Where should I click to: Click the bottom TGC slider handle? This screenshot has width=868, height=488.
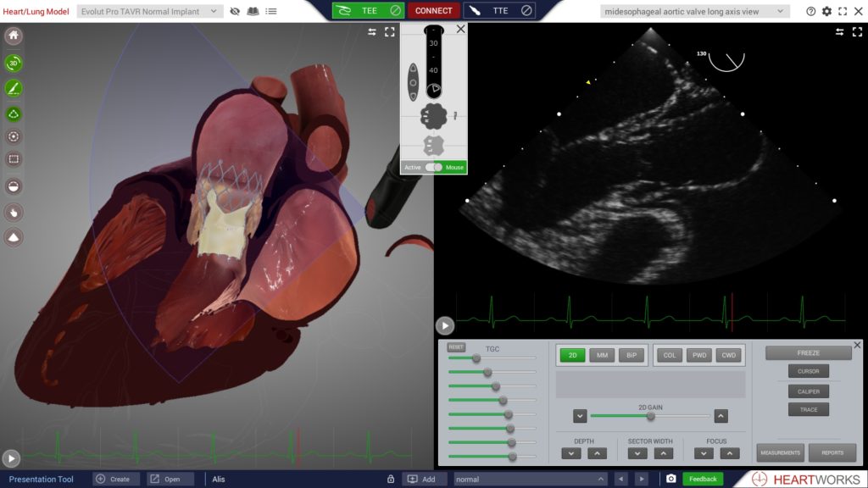click(512, 457)
